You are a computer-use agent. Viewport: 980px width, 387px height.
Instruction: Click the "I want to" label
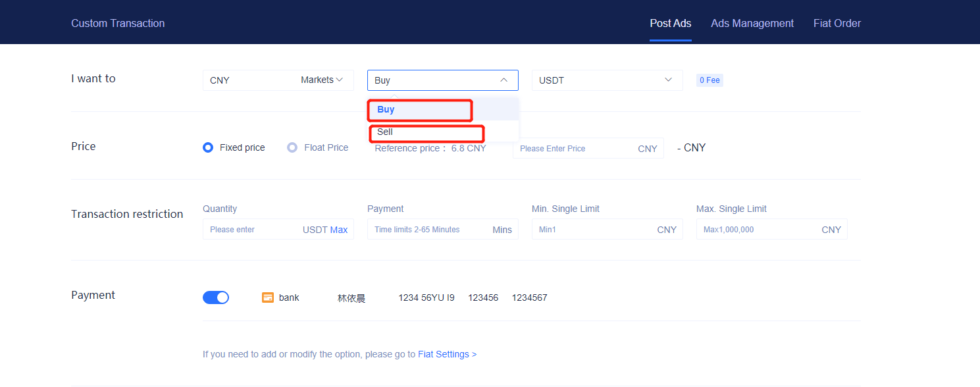93,78
